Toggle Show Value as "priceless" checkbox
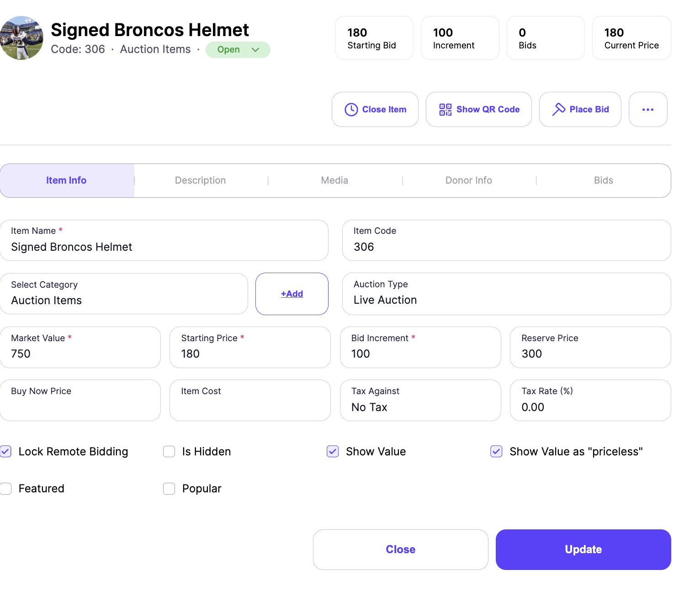 tap(496, 452)
